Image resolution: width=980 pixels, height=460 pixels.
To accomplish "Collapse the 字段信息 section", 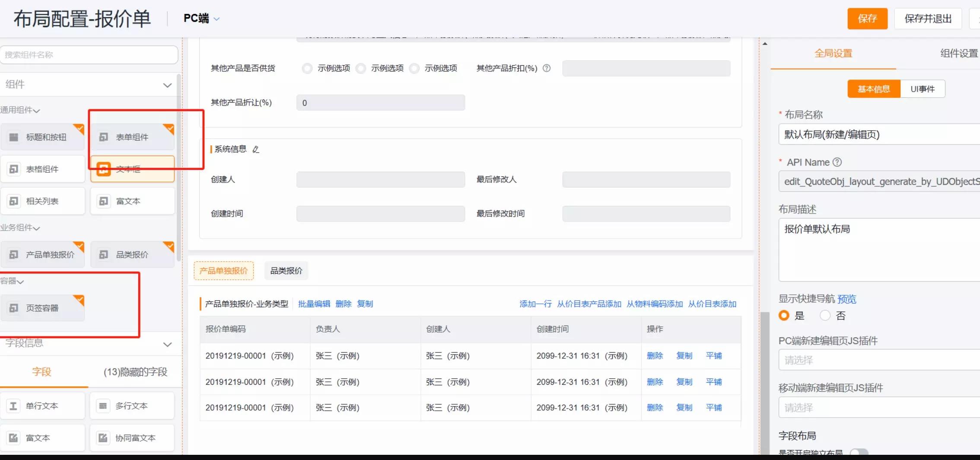I will pos(167,345).
